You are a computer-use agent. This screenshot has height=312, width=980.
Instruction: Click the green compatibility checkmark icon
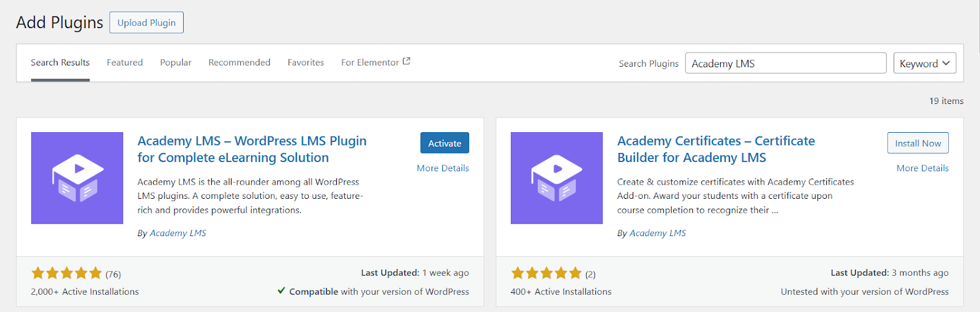click(281, 291)
